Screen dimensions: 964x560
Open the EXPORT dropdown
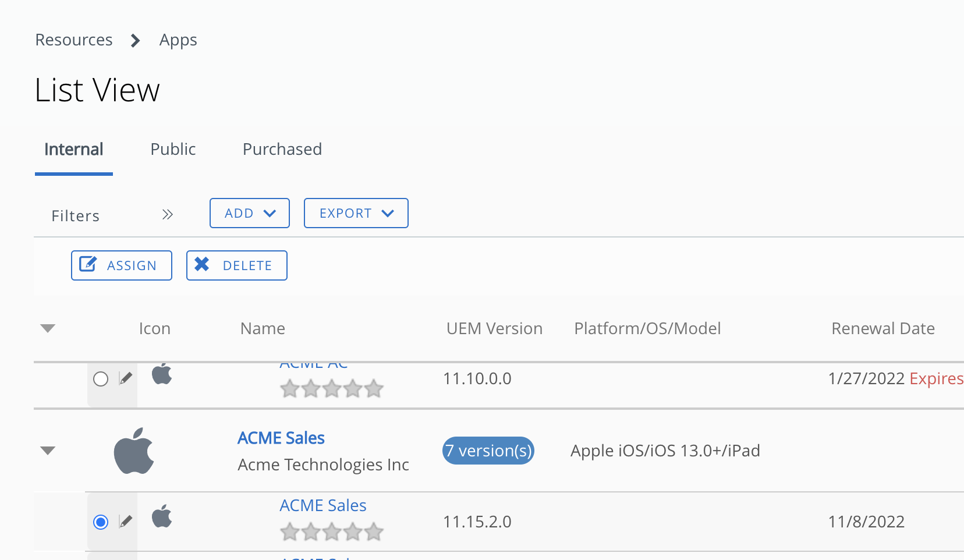(x=356, y=213)
